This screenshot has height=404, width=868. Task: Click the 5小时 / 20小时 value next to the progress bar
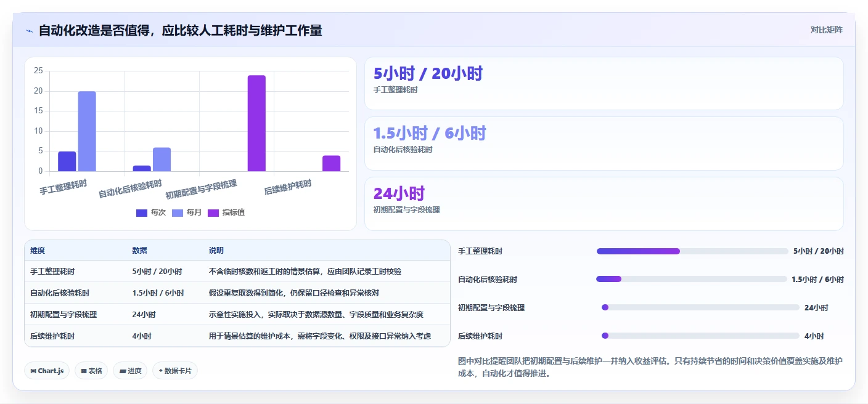(819, 251)
